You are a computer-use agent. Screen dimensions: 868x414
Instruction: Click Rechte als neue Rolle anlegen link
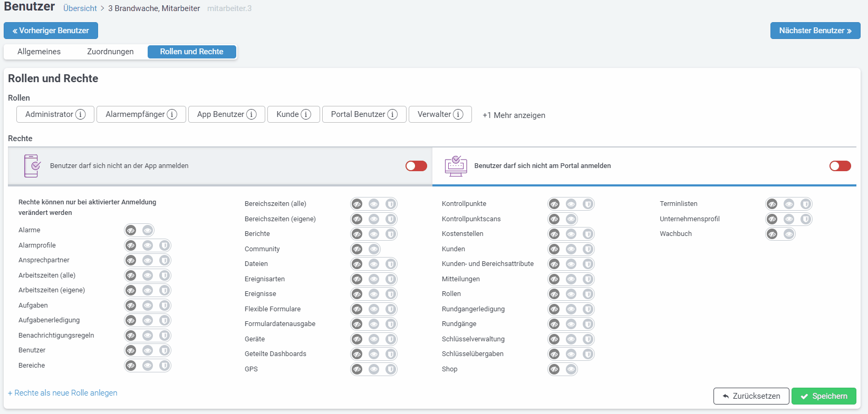(63, 393)
